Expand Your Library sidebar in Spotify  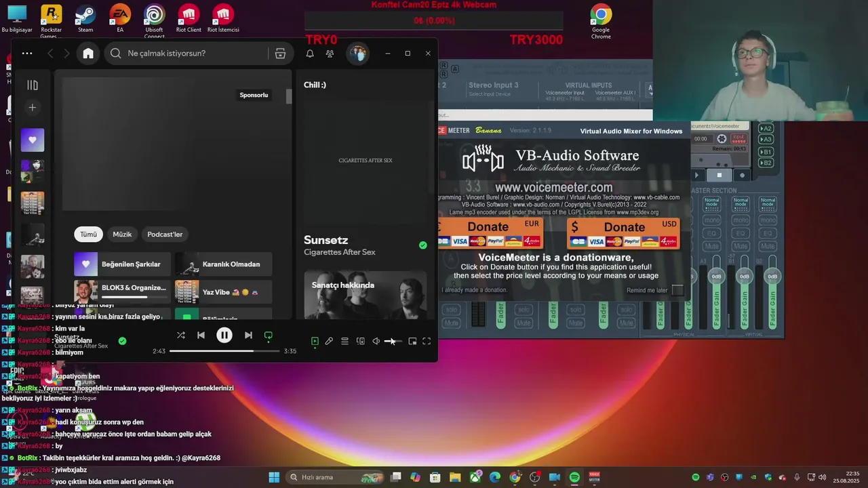click(33, 85)
